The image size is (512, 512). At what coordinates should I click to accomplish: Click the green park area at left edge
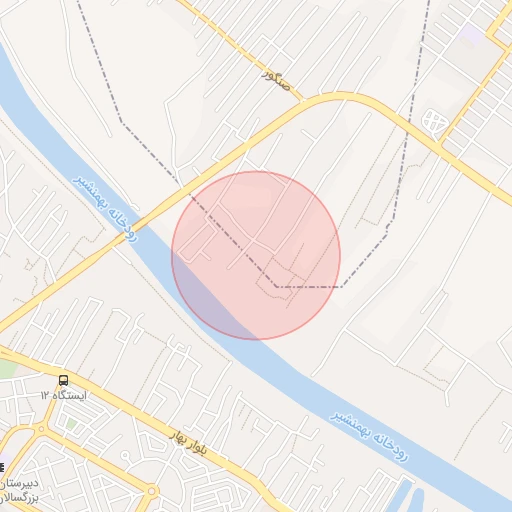coord(8,368)
